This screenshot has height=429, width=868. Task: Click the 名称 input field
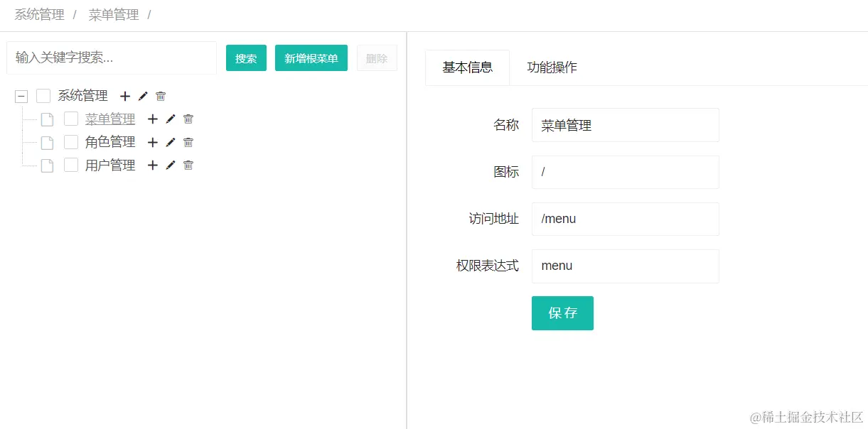coord(626,125)
